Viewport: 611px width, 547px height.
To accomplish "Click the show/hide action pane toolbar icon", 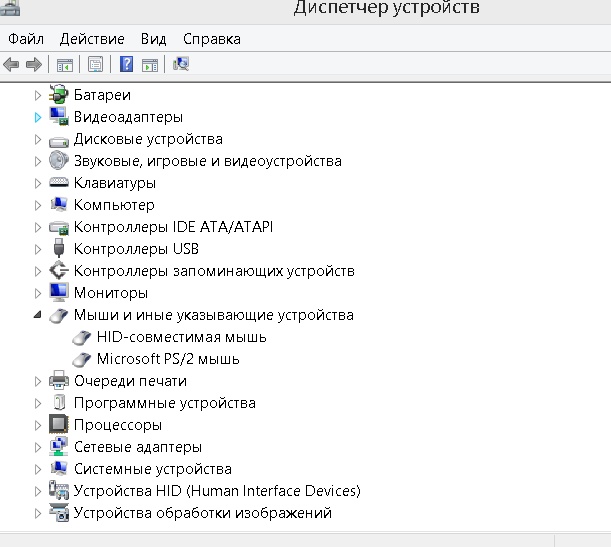I will pyautogui.click(x=149, y=65).
